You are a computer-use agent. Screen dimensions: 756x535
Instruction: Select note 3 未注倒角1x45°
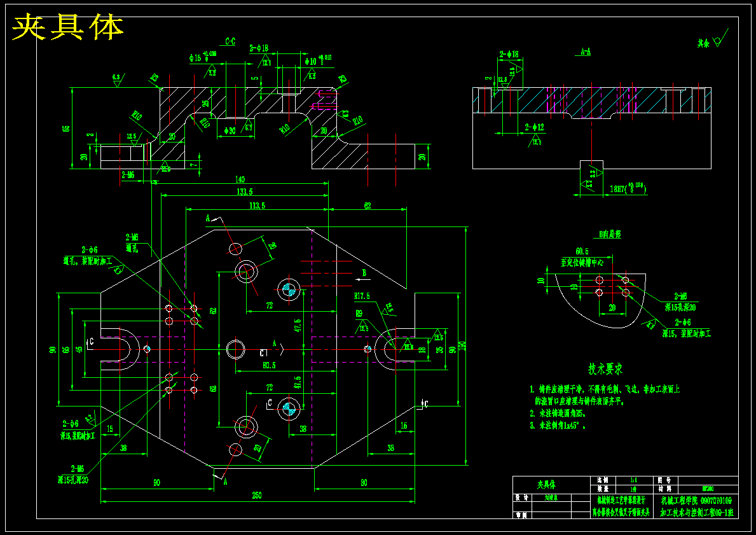558,426
